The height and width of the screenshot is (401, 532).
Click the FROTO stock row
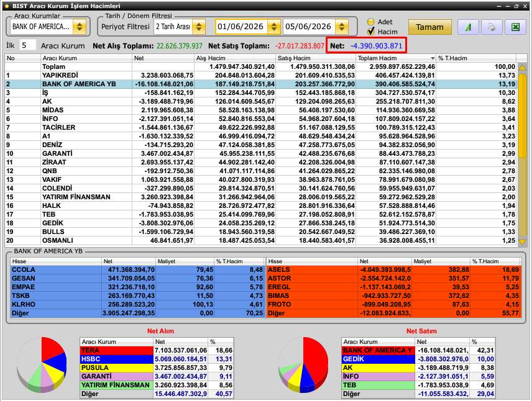[x=393, y=304]
